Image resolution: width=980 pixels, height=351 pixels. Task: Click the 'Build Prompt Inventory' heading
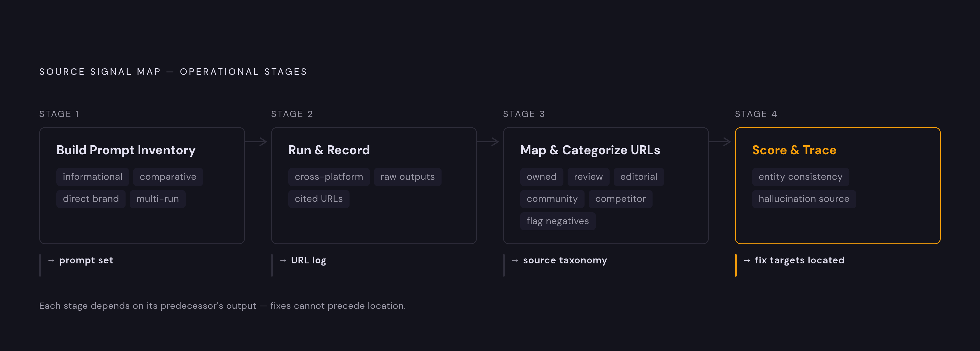(x=126, y=150)
